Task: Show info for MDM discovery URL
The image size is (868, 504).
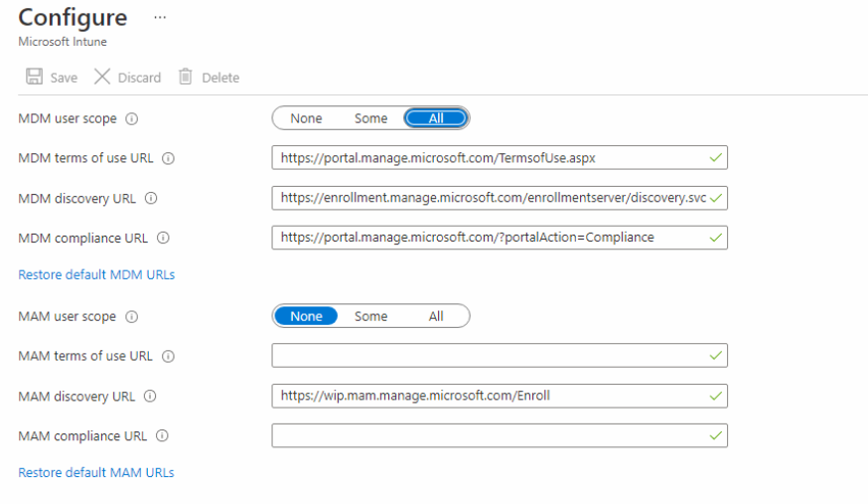Action: 151,198
